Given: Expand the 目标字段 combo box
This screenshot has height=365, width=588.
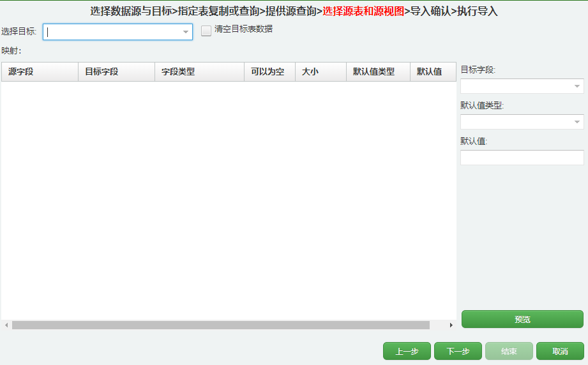Looking at the screenshot, I should (x=577, y=86).
